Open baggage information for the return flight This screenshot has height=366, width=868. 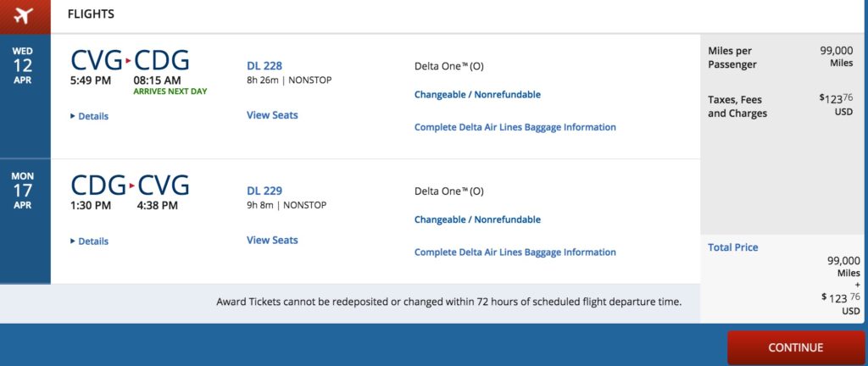pos(515,252)
